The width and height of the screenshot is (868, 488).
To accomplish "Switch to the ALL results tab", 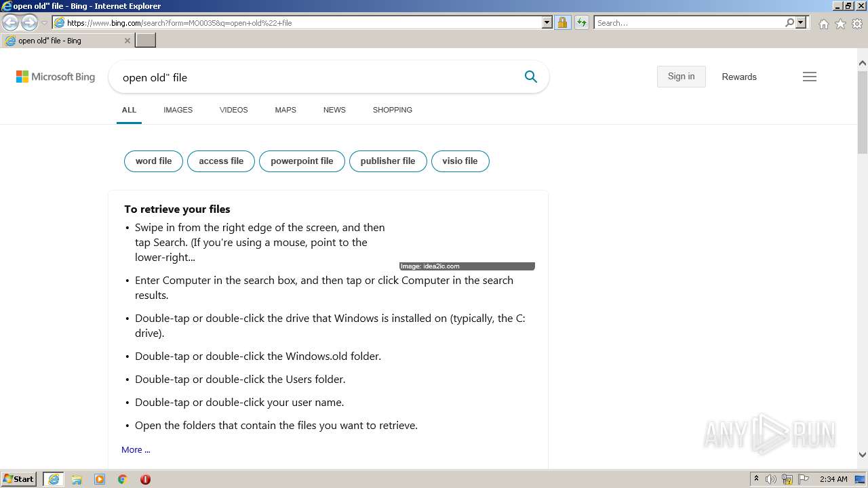I will point(129,110).
